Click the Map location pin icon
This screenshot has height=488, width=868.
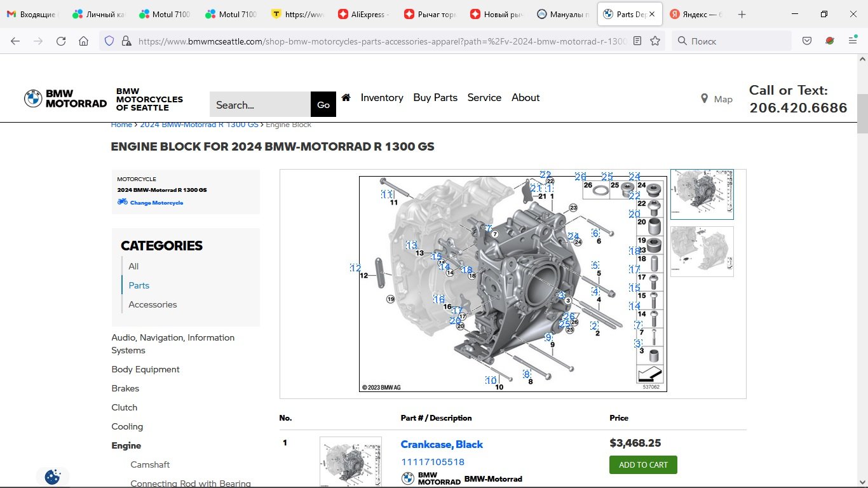coord(704,98)
